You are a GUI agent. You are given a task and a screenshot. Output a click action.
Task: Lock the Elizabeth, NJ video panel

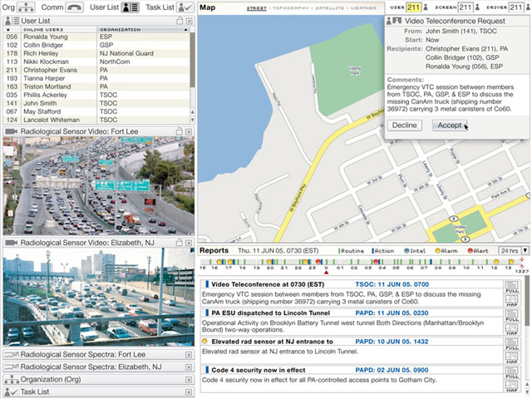coord(180,243)
